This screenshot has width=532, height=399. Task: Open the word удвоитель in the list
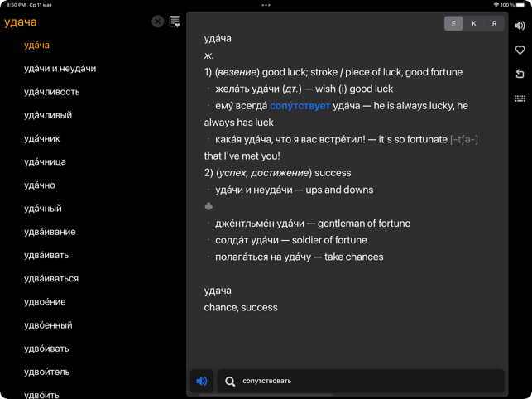(46, 373)
